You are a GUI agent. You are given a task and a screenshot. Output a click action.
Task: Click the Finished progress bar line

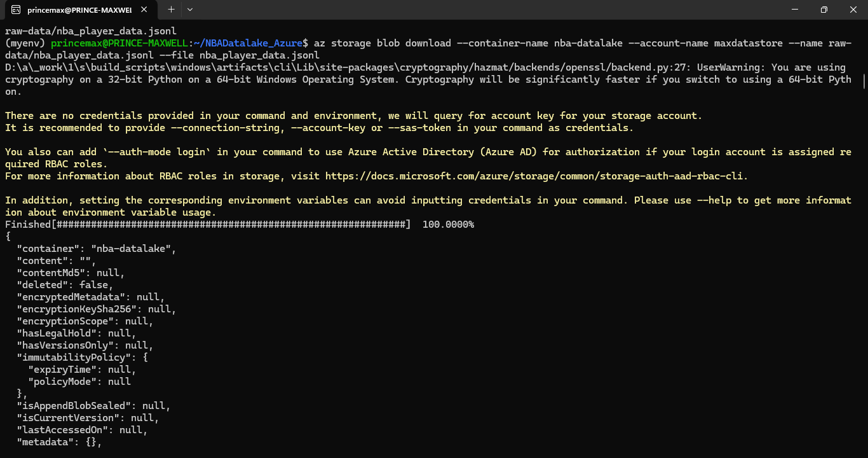(x=240, y=225)
